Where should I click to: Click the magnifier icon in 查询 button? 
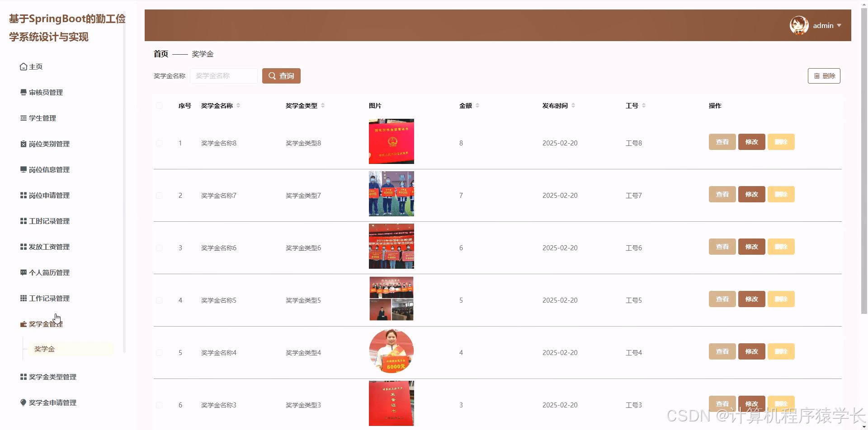click(272, 76)
